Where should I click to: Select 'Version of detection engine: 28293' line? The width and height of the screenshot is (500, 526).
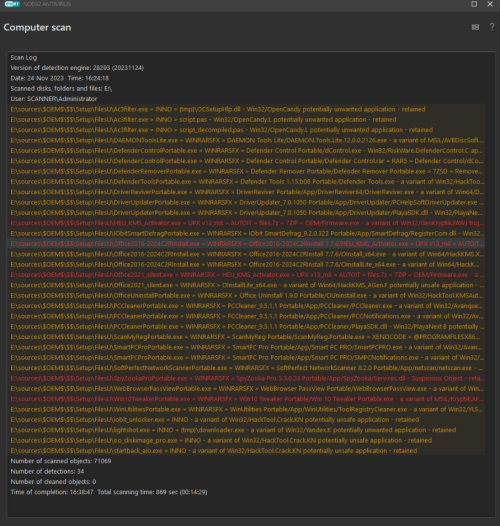tap(77, 68)
